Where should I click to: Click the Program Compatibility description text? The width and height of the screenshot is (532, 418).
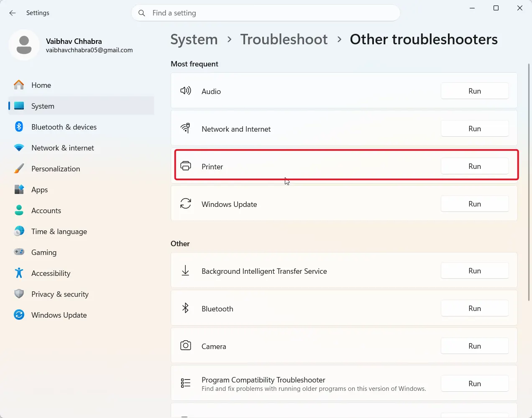pos(314,389)
